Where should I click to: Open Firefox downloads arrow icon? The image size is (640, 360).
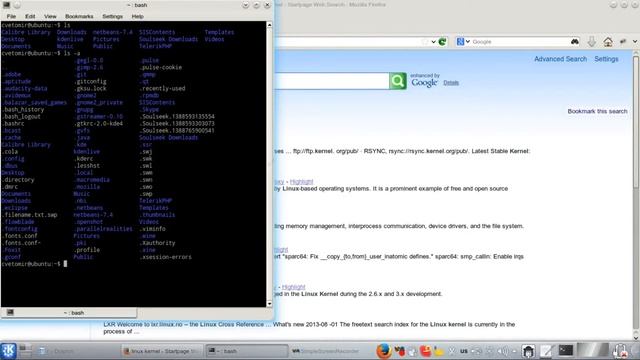[x=591, y=42]
